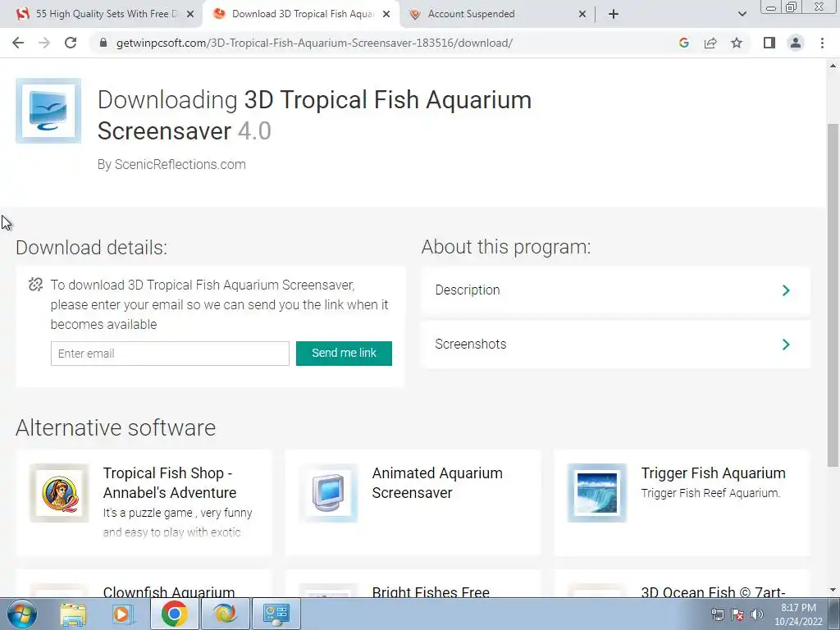Open a new browser tab

click(614, 14)
